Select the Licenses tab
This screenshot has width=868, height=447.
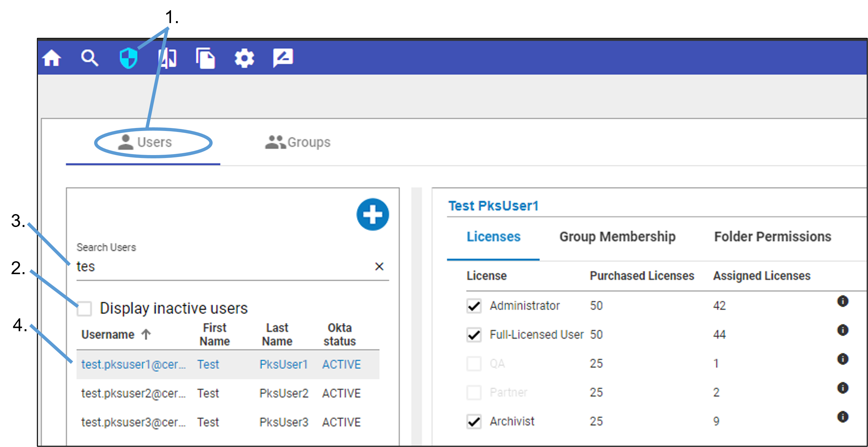point(493,237)
